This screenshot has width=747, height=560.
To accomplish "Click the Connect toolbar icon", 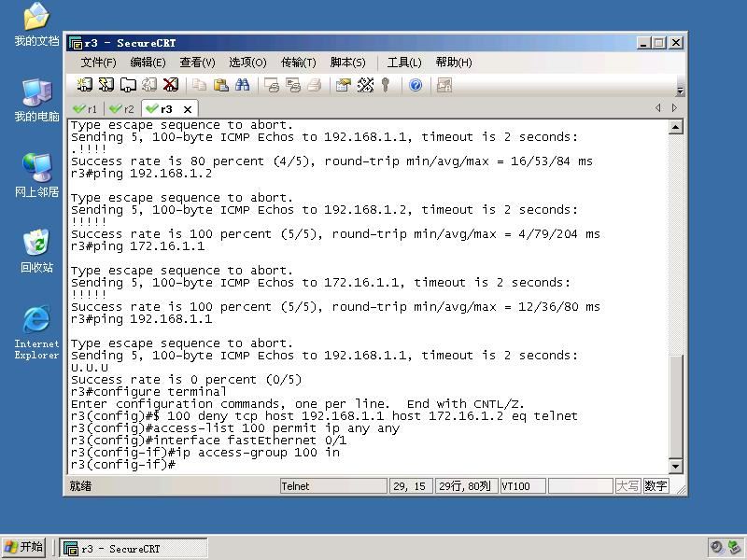I will point(85,85).
